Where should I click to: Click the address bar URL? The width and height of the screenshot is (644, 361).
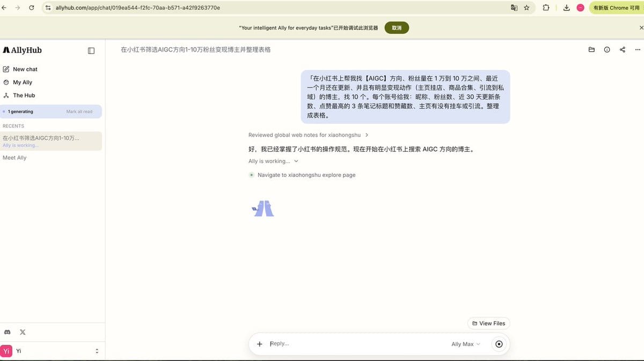pos(138,8)
